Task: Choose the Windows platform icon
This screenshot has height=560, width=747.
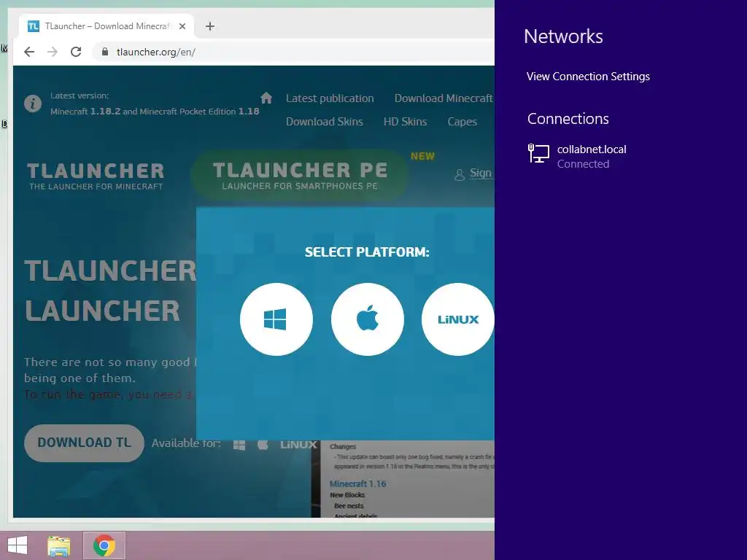Action: pos(276,319)
